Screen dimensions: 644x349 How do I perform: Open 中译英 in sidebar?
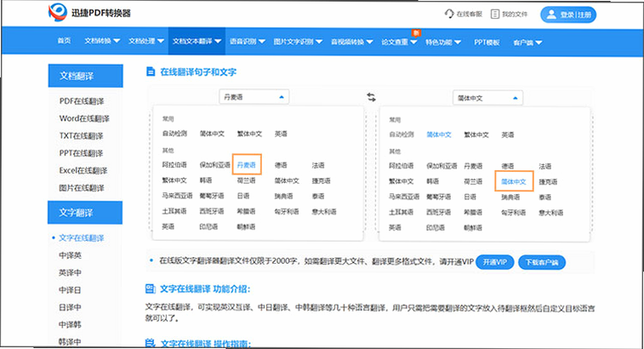(71, 255)
